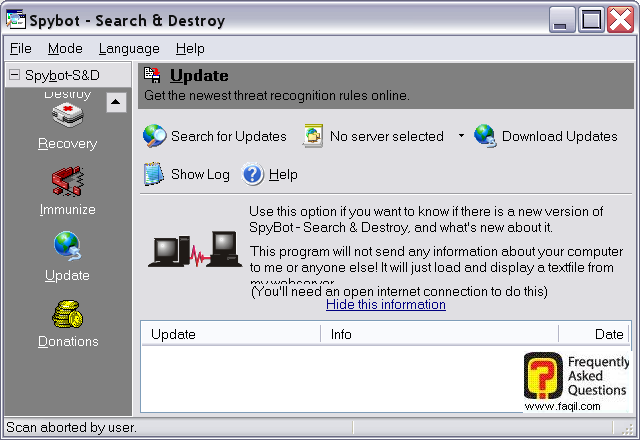Image resolution: width=640 pixels, height=440 pixels.
Task: Open the server selection dropdown arrow
Action: (x=461, y=136)
